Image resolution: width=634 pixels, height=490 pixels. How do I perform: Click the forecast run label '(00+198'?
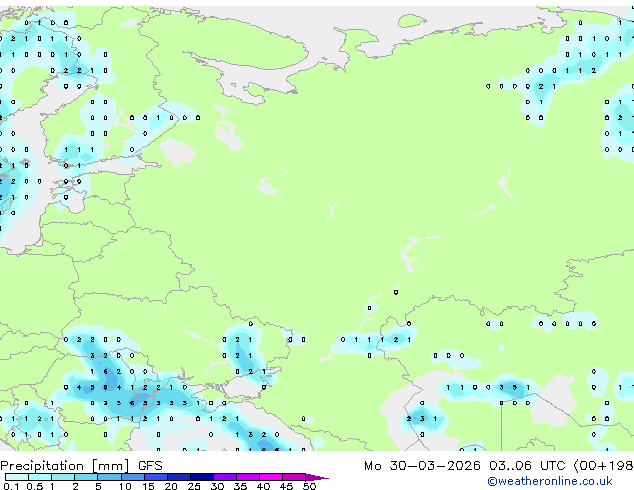(603, 466)
